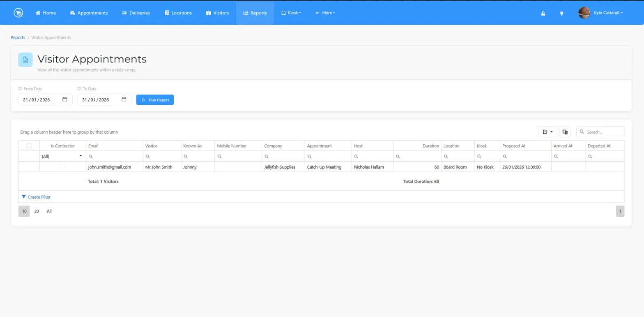This screenshot has width=644, height=317.
Task: Click the Visitor Appointments document icon
Action: [25, 60]
